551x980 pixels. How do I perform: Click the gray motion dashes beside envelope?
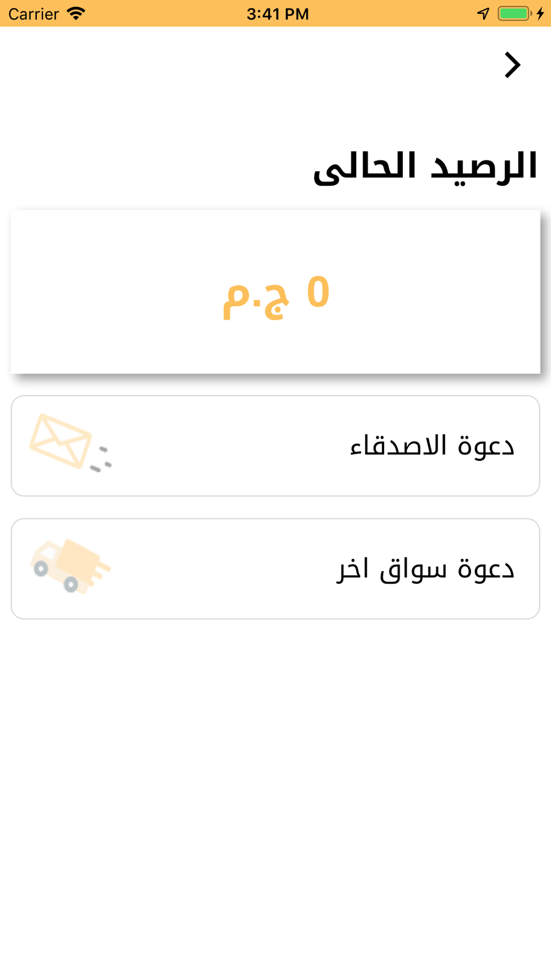click(x=101, y=460)
